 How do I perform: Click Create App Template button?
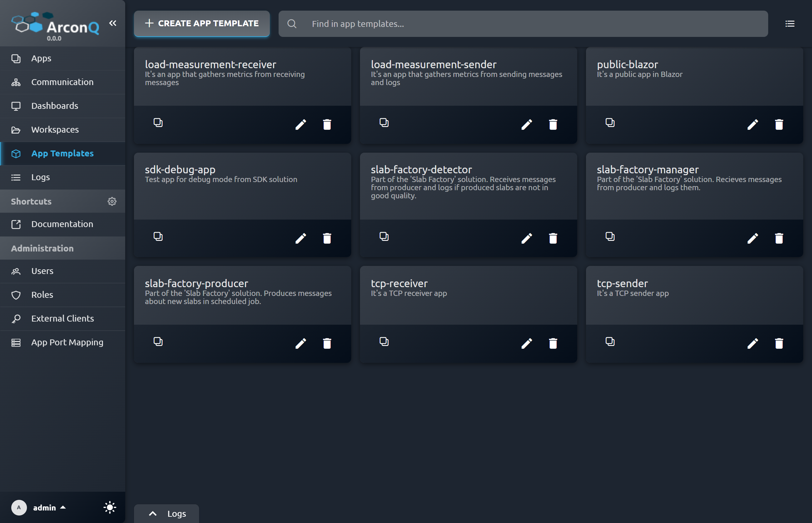tap(202, 24)
